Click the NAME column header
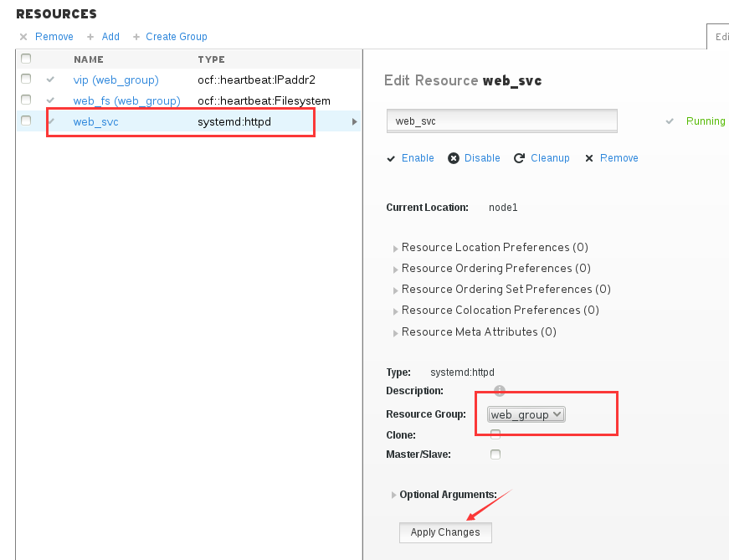The width and height of the screenshot is (729, 560). pyautogui.click(x=89, y=59)
